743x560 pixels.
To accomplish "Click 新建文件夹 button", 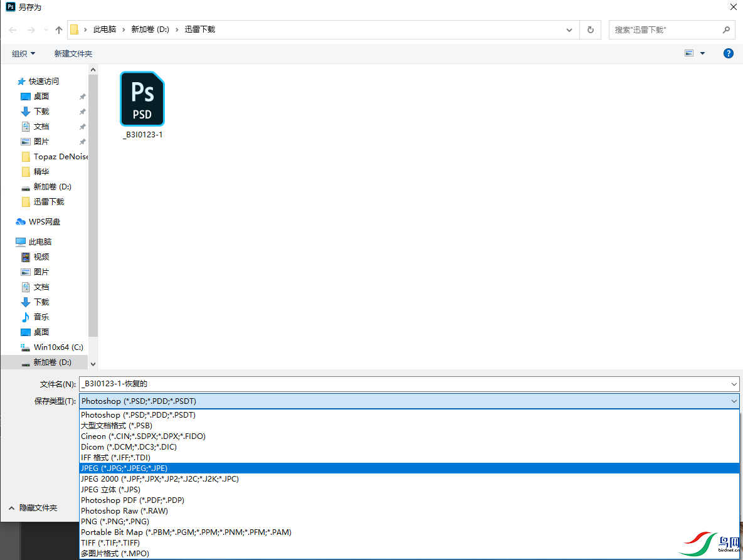I will point(73,53).
